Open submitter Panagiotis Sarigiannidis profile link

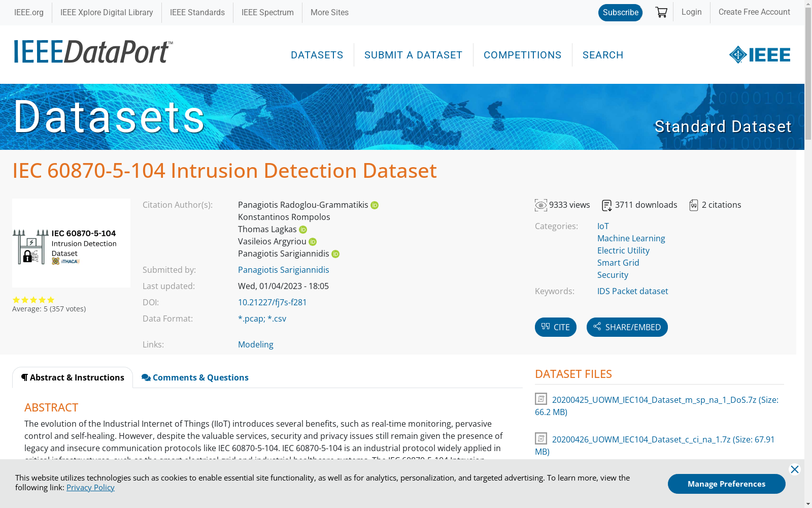[x=284, y=270]
